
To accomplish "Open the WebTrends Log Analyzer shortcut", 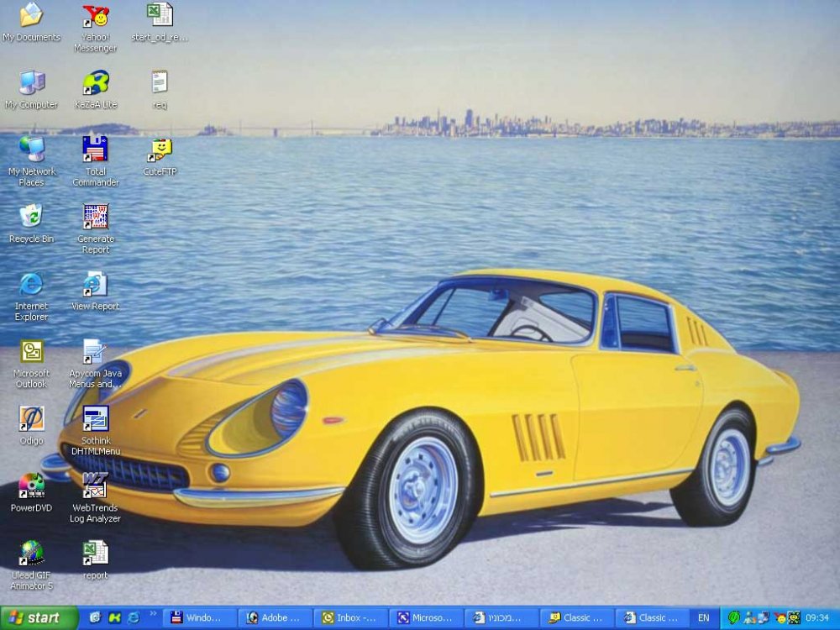I will pos(96,497).
